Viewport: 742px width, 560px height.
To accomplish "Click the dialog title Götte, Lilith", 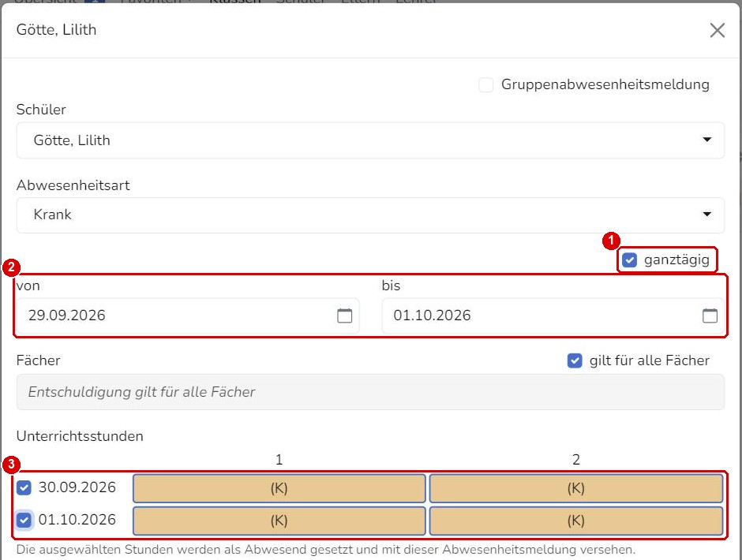I will 56,30.
